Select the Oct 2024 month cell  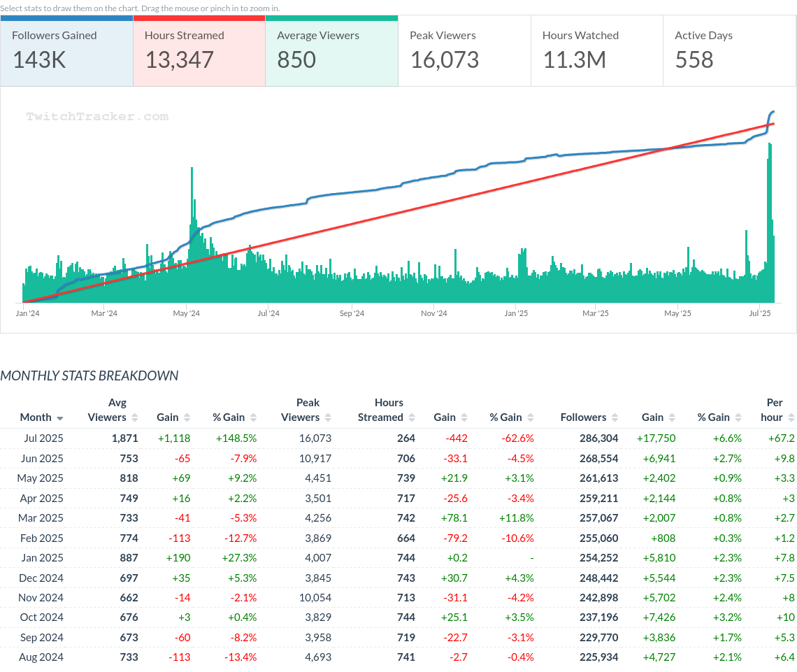[x=42, y=617]
